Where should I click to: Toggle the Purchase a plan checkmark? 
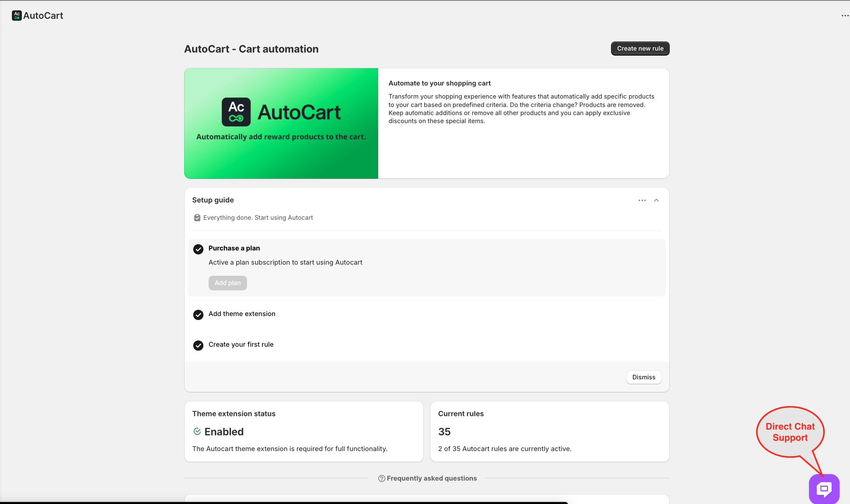point(198,249)
